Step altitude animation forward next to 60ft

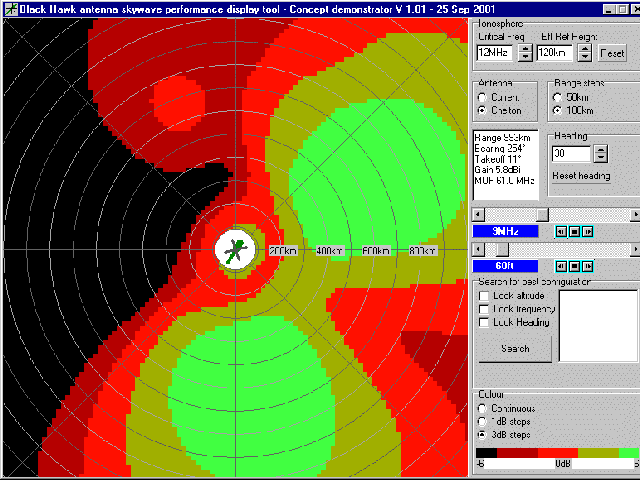[x=587, y=267]
